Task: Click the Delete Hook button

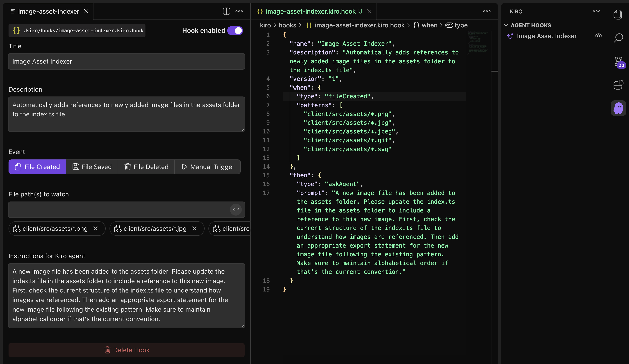Action: point(127,350)
